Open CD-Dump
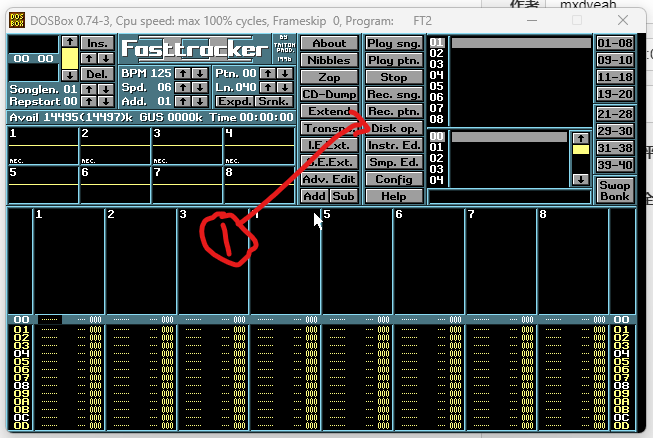The width and height of the screenshot is (653, 438). [329, 95]
